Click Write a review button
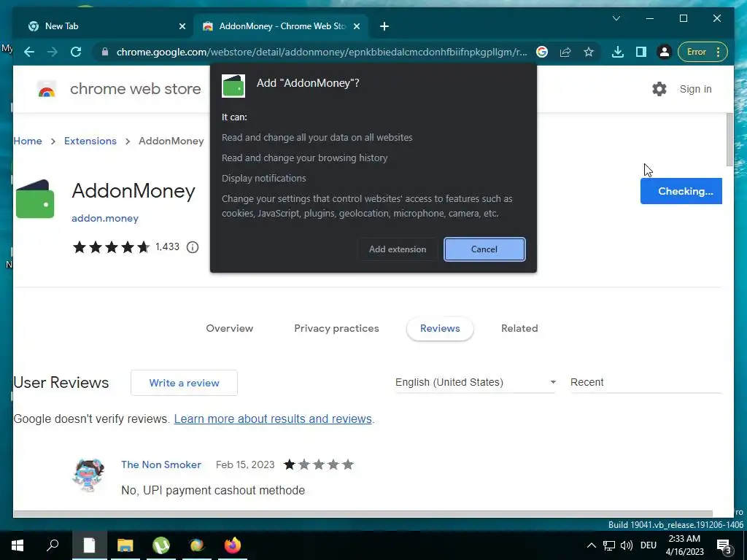Screen dimensions: 747x560 coord(184,383)
